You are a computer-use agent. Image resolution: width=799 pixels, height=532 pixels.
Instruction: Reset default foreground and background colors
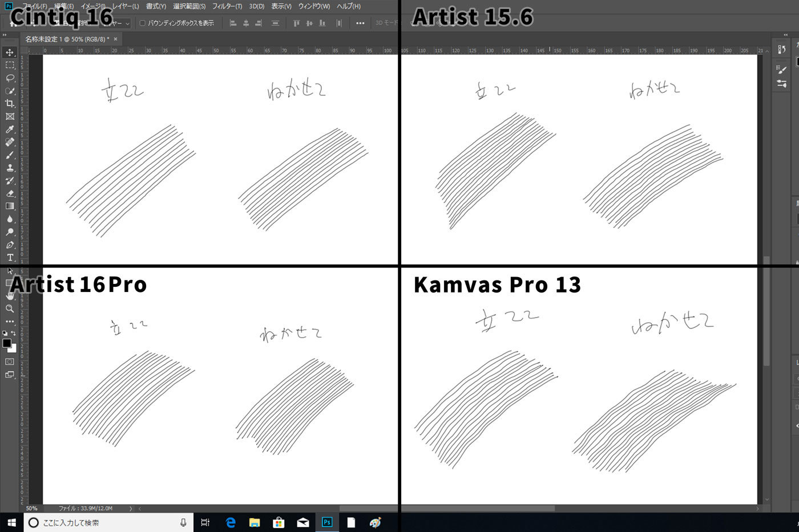coord(5,333)
